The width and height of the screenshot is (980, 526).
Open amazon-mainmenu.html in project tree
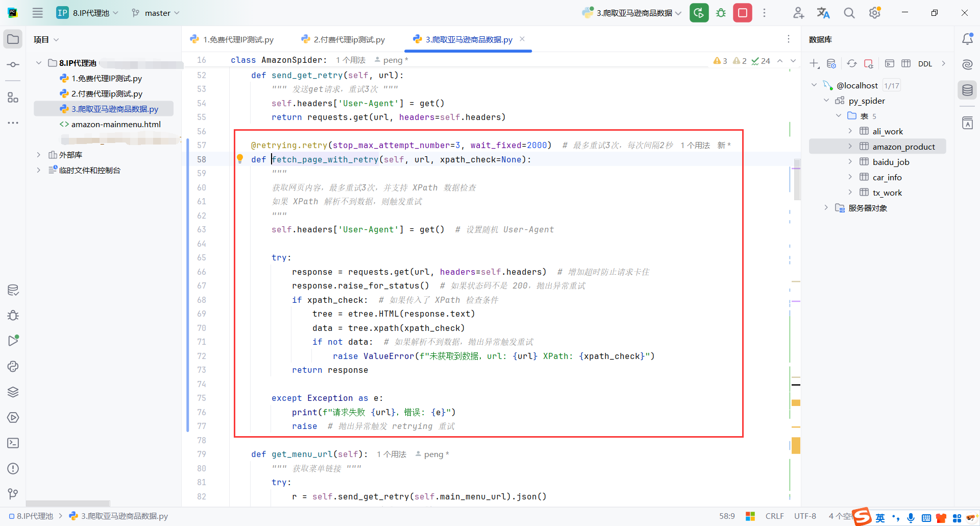coord(116,124)
